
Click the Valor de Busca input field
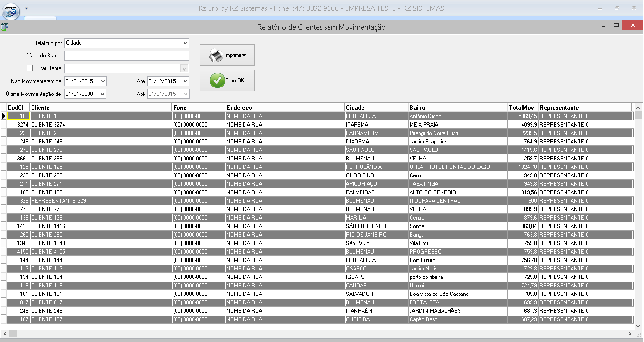click(127, 56)
